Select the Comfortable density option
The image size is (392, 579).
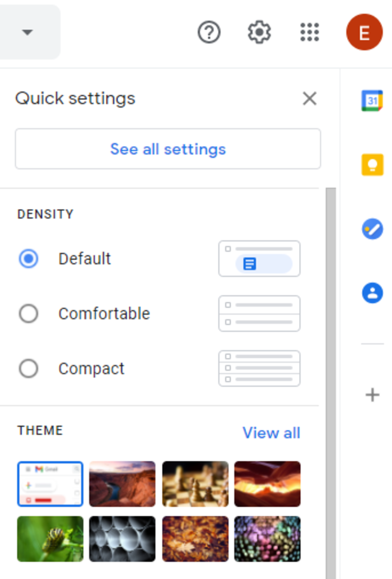(29, 314)
